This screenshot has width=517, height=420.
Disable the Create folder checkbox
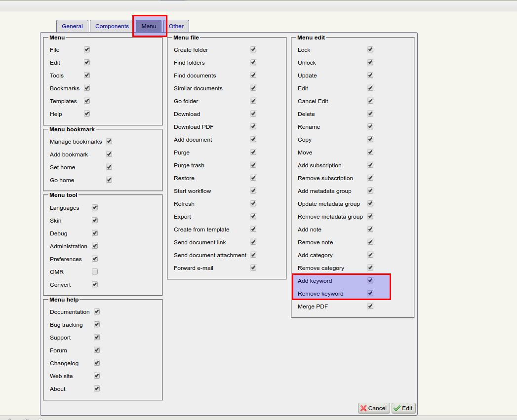(253, 49)
